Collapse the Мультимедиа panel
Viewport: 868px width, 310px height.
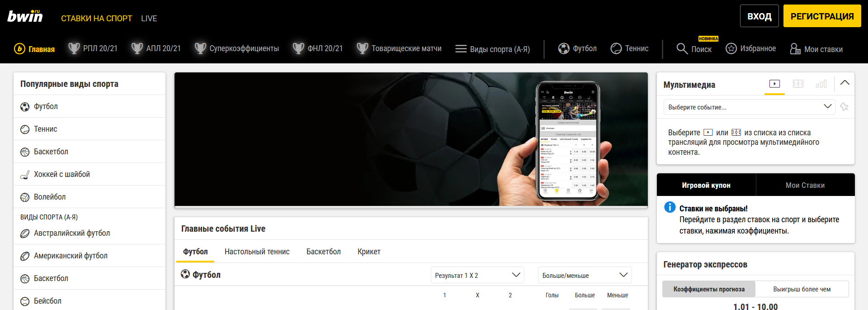click(x=844, y=83)
